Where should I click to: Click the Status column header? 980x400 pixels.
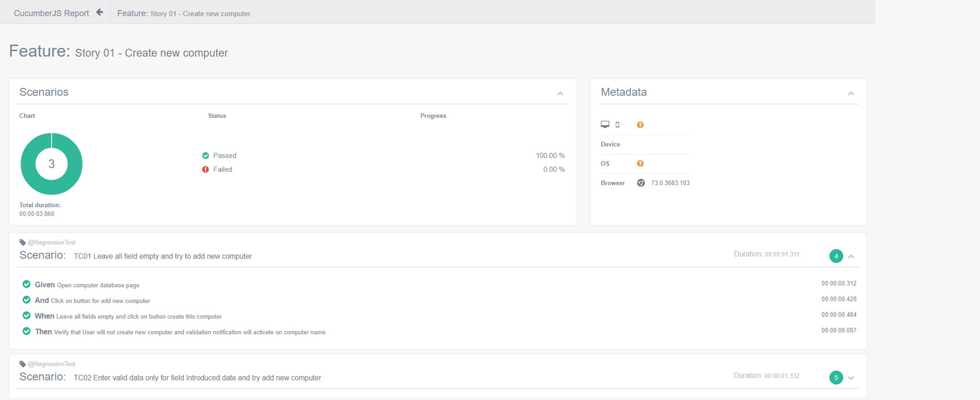pos(217,116)
